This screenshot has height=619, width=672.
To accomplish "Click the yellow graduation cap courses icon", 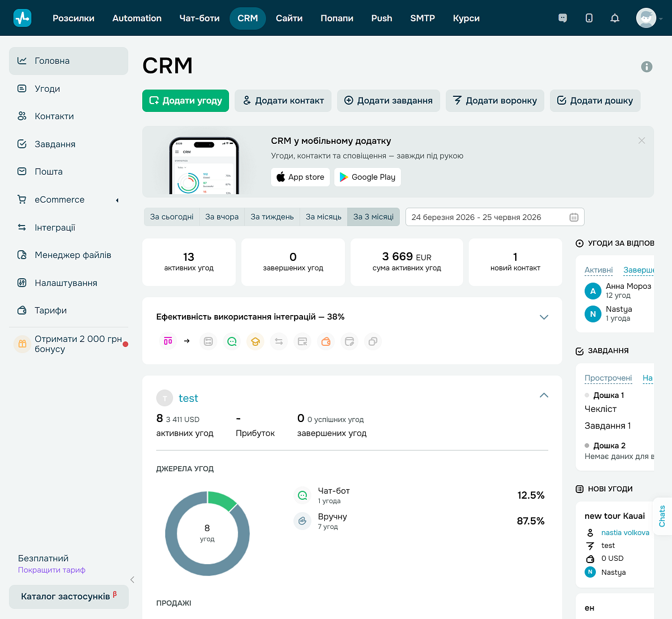I will 255,341.
